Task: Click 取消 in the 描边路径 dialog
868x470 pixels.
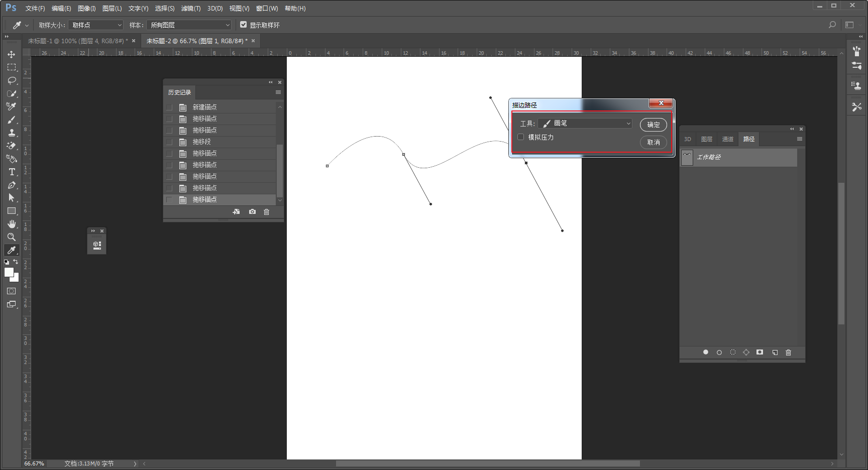Action: pos(654,143)
